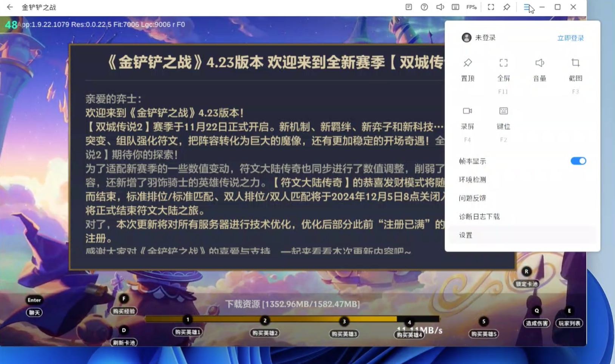The width and height of the screenshot is (615, 364).
Task: Click the 购买英雄2 key overlay
Action: click(x=265, y=327)
